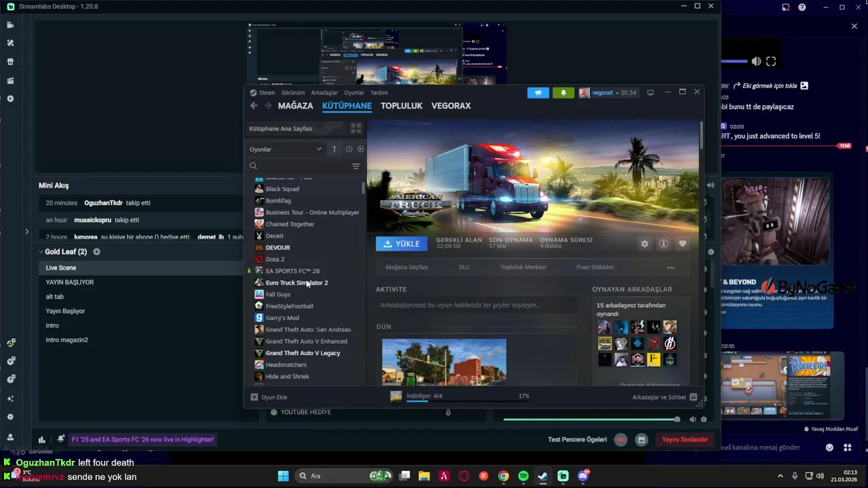
Task: Click Oyun Ekle button
Action: 269,397
